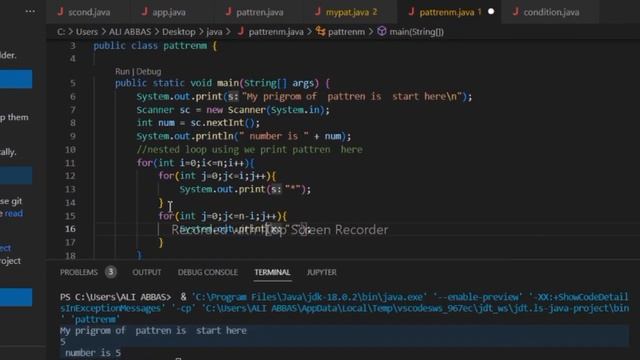Click the method cube icon in breadcrumb
Viewport: 640px width, 360px height.
tap(382, 31)
